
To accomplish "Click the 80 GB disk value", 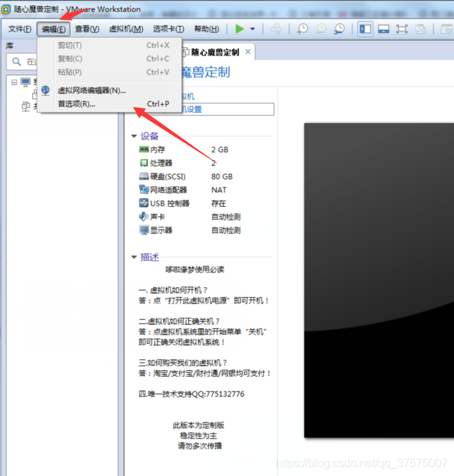I will click(222, 176).
